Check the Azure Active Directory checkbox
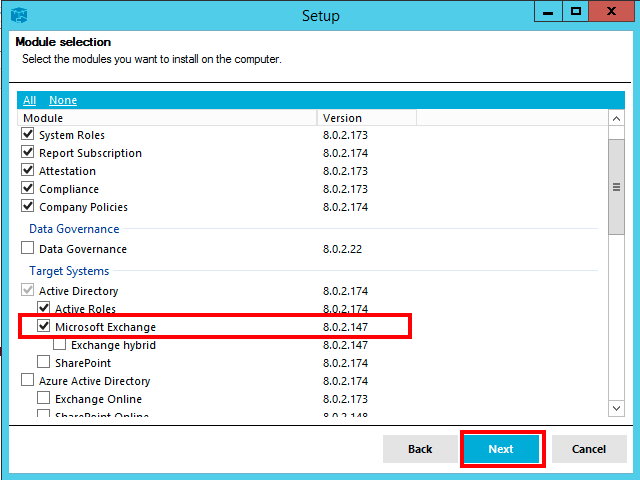The image size is (640, 480). pos(28,380)
